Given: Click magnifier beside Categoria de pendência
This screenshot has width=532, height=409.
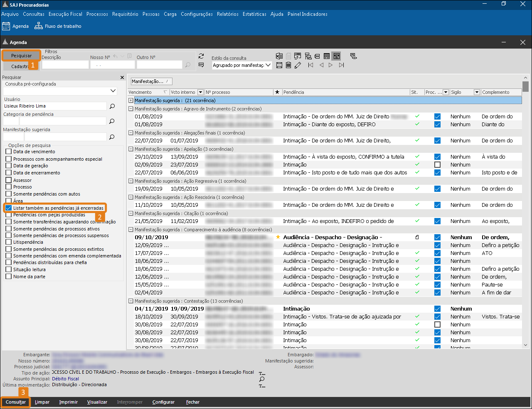Looking at the screenshot, I should coord(112,121).
